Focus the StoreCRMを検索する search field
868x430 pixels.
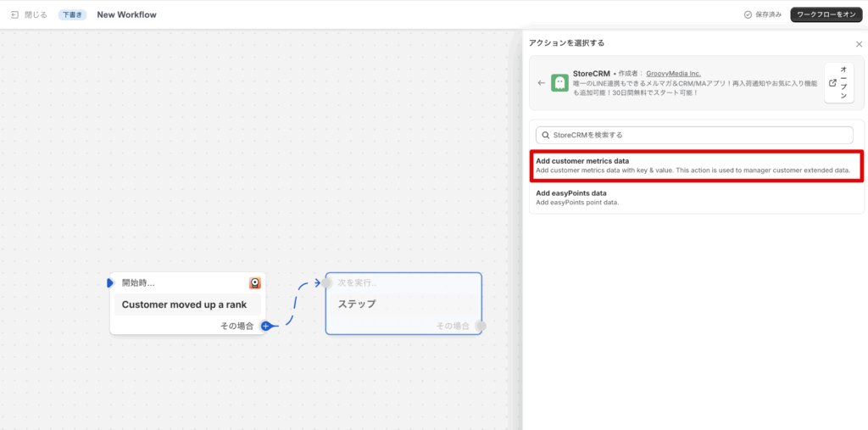694,135
